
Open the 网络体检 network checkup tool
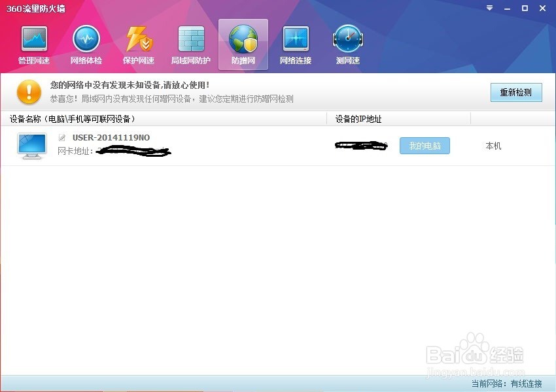point(86,43)
